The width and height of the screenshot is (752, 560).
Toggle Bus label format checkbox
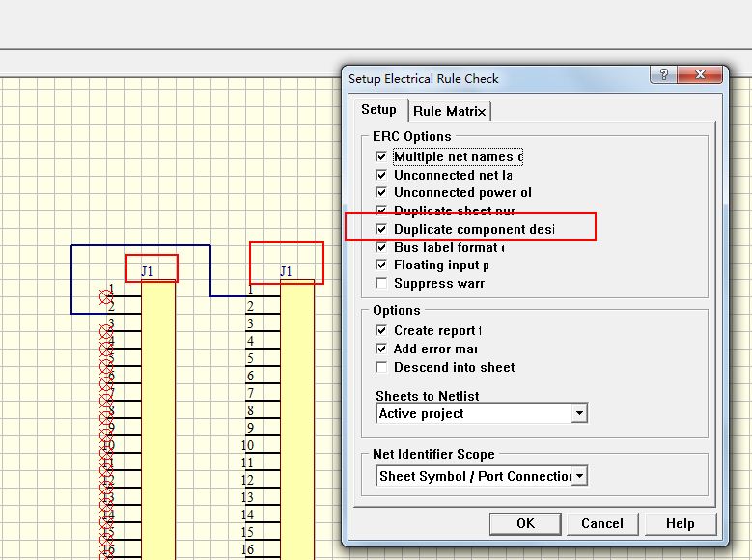[x=381, y=247]
